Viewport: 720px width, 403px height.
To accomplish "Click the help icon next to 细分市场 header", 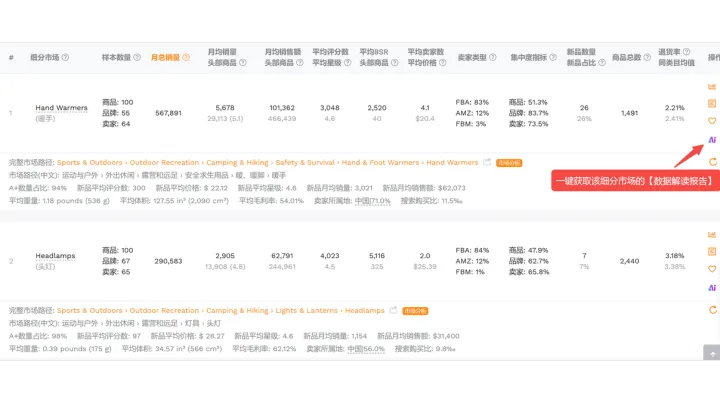I will [66, 58].
